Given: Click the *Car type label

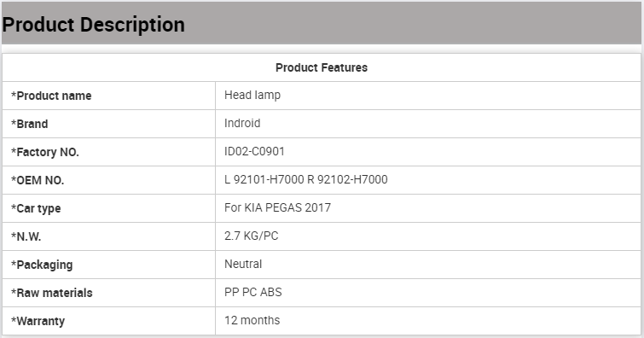Looking at the screenshot, I should (x=36, y=208).
